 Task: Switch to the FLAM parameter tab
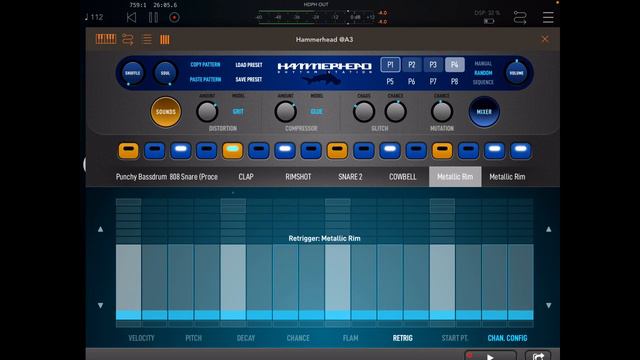[351, 338]
